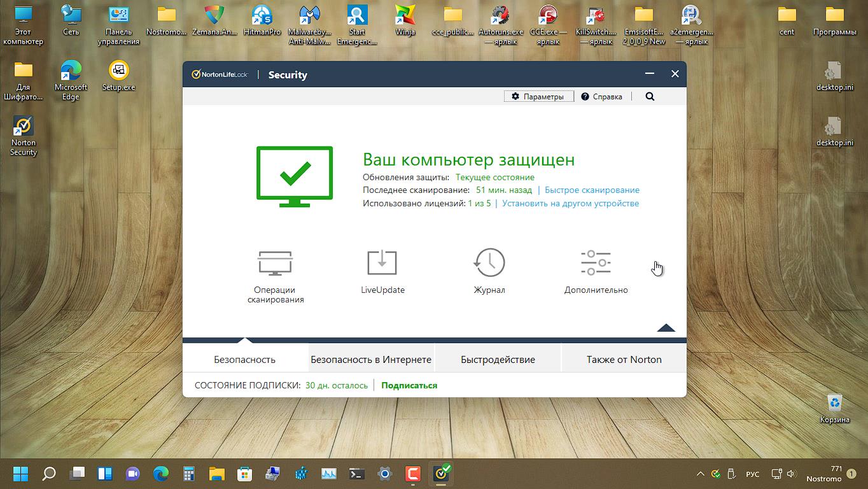868x489 pixels.
Task: Open Справка help in Norton
Action: click(601, 97)
